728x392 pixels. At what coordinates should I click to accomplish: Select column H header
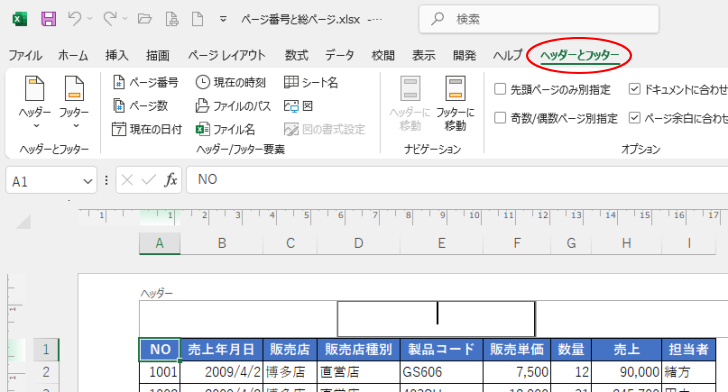click(x=626, y=243)
